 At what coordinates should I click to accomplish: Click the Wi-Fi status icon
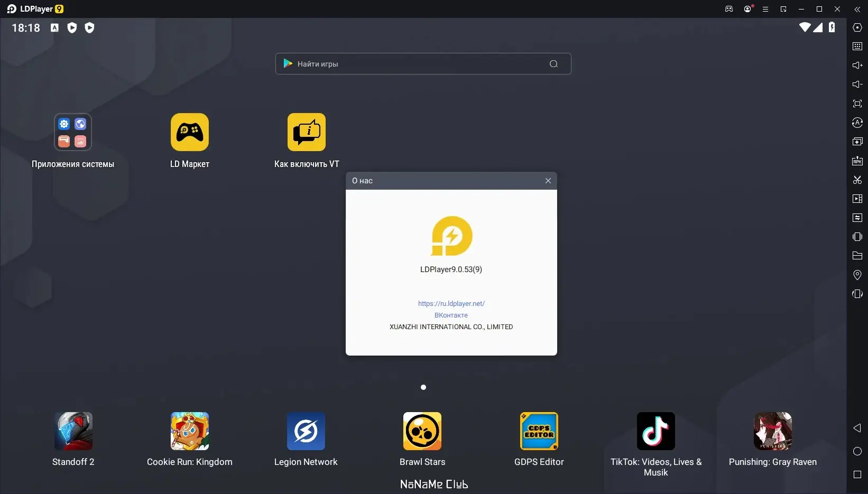(805, 27)
